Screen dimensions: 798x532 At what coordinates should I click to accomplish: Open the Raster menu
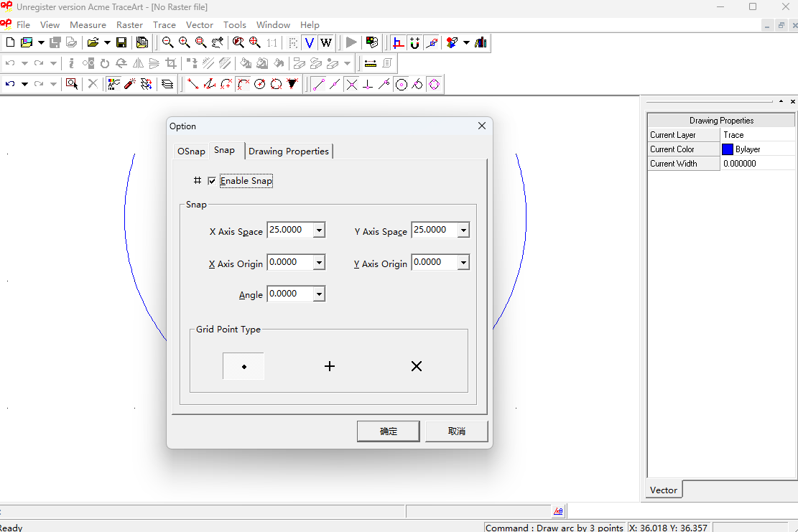tap(129, 24)
